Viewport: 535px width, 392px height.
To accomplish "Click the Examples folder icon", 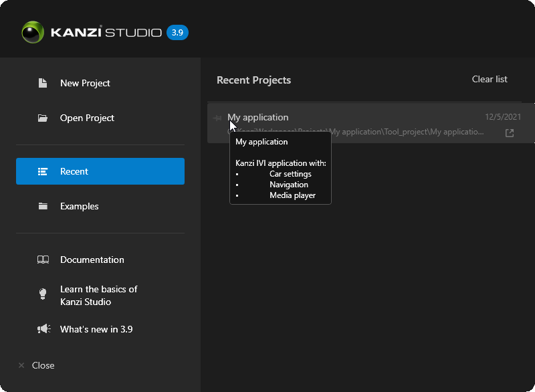I will pos(41,206).
